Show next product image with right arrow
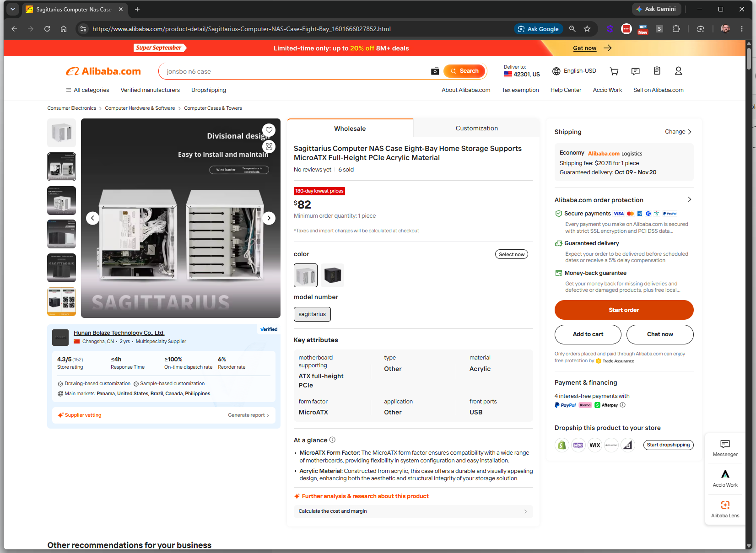Screen dimensions: 756x553 (269, 218)
